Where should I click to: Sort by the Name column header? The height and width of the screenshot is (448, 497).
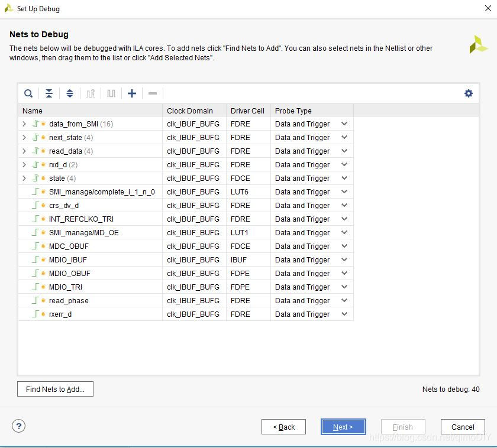point(91,111)
